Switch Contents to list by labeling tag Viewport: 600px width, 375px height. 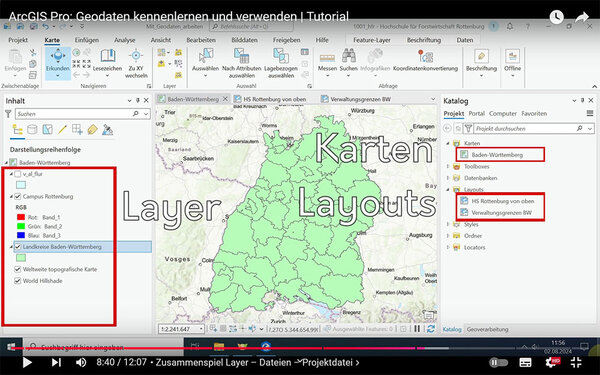(x=92, y=130)
